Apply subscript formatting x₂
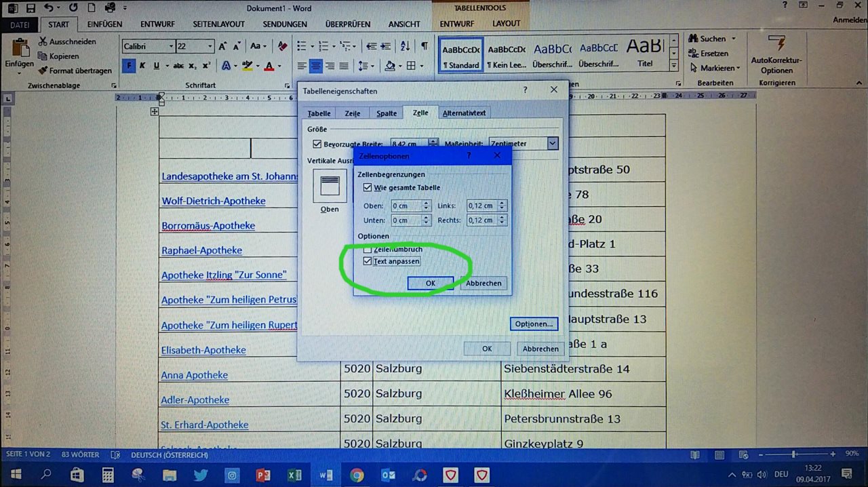The height and width of the screenshot is (487, 868). [x=193, y=66]
